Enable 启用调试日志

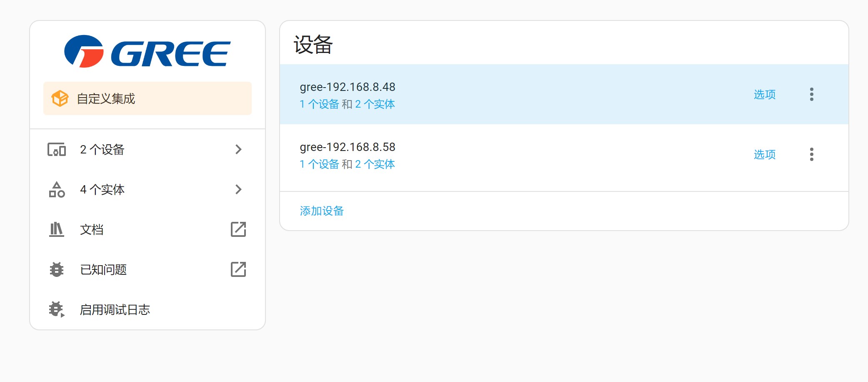pos(115,309)
